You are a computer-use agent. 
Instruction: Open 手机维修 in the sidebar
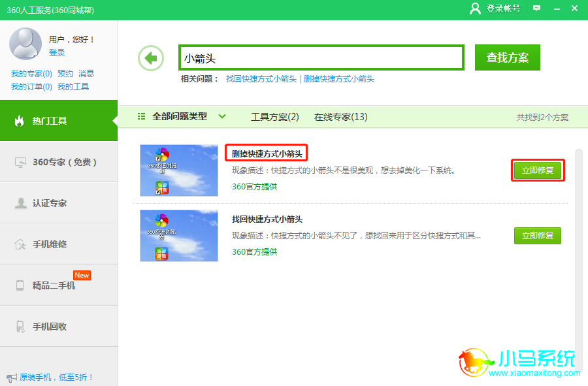(59, 244)
